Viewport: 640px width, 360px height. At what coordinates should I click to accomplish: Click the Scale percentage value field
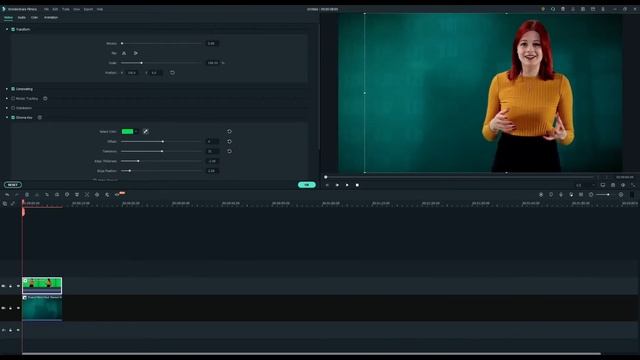(212, 63)
